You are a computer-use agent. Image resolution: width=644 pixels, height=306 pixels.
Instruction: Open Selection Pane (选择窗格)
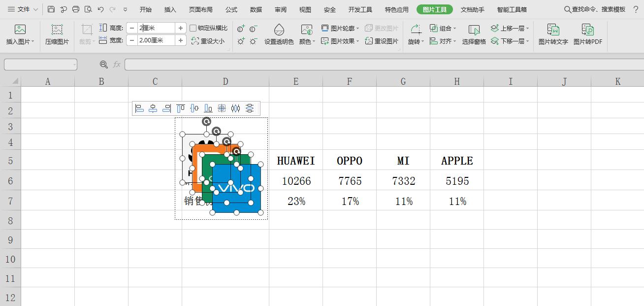(x=474, y=34)
